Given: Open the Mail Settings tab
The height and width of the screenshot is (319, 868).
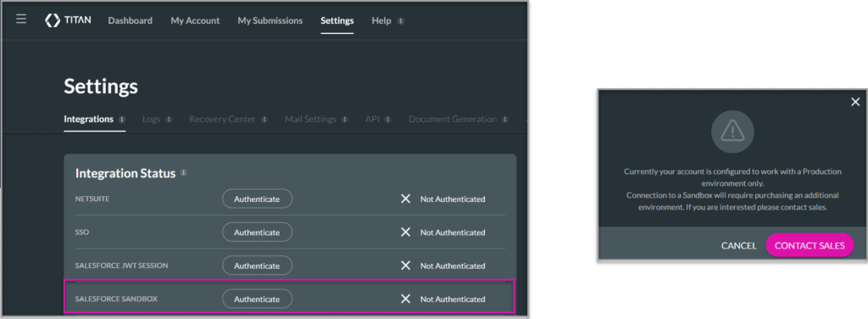Looking at the screenshot, I should [x=310, y=119].
